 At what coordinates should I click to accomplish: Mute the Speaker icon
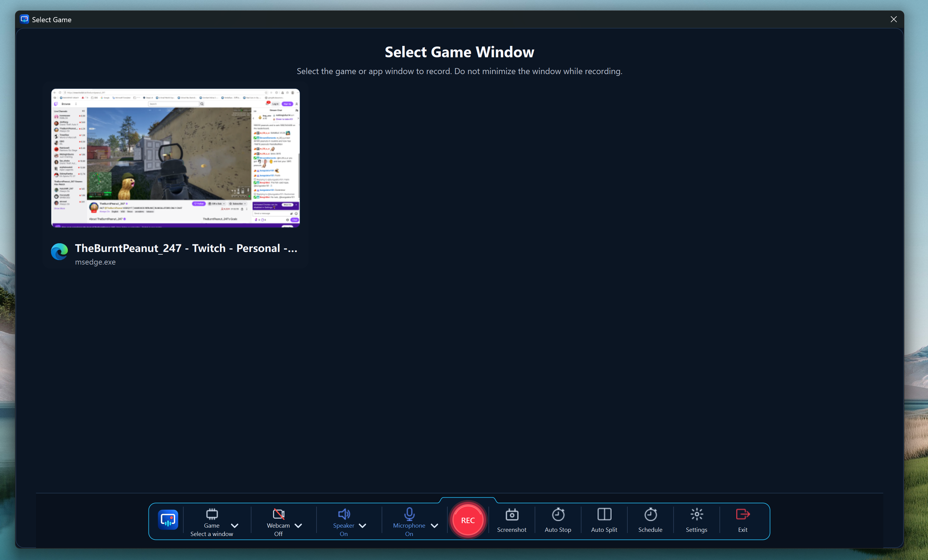tap(344, 514)
